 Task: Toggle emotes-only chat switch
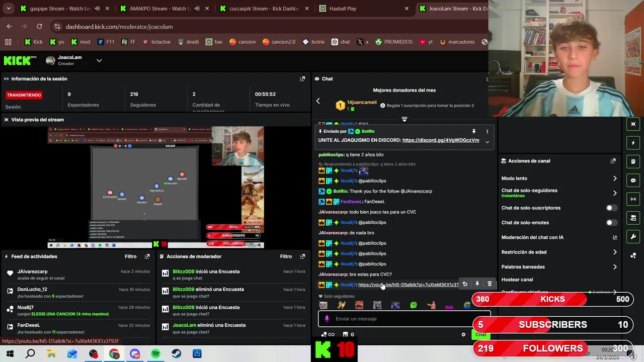611,223
